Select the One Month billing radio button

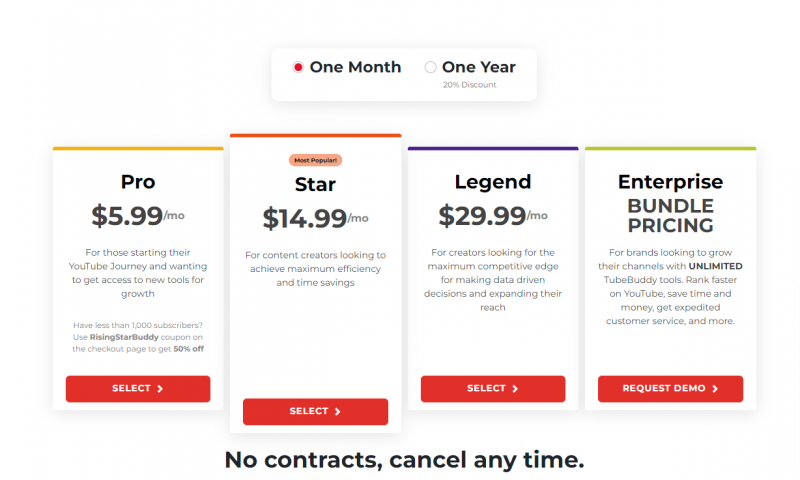[298, 68]
